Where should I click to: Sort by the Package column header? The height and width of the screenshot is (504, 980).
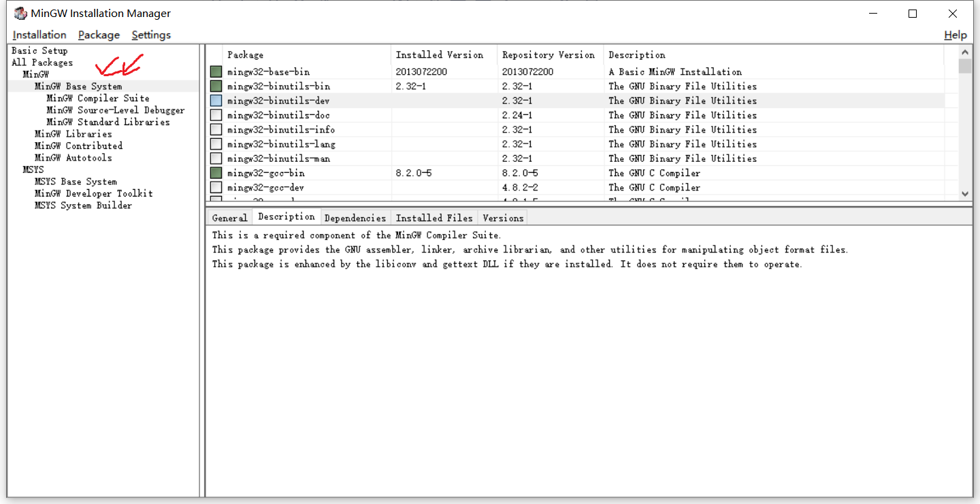[x=307, y=55]
